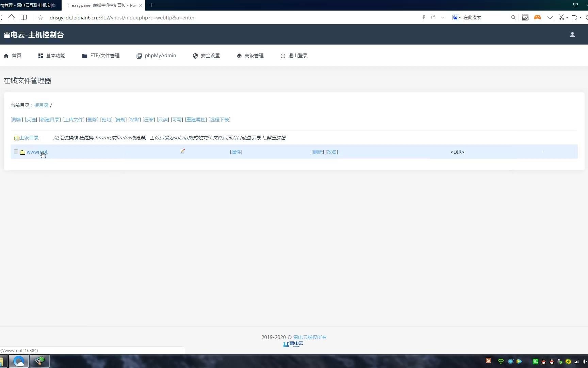This screenshot has height=368, width=588.
Task: Open the user account icon in header
Action: click(572, 35)
